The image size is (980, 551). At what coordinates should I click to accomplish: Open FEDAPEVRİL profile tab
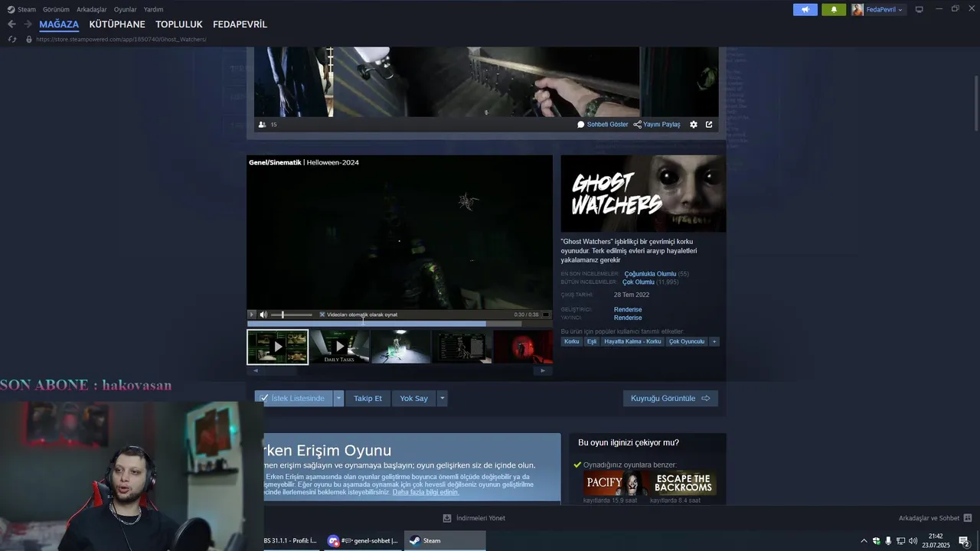point(240,24)
